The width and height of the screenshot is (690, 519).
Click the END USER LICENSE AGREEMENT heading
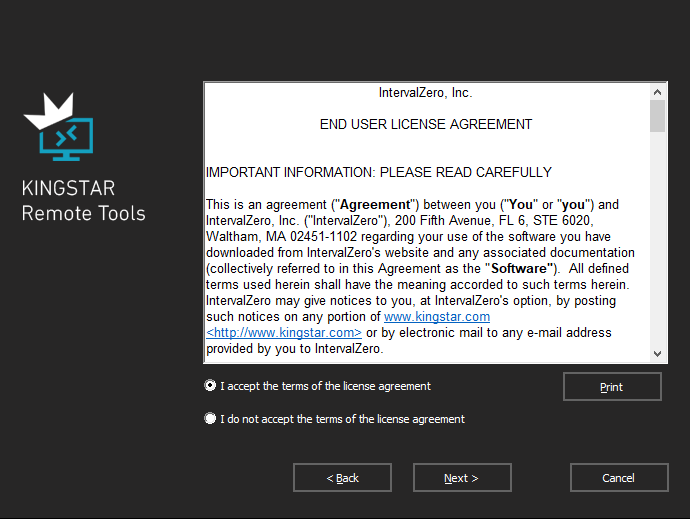426,125
